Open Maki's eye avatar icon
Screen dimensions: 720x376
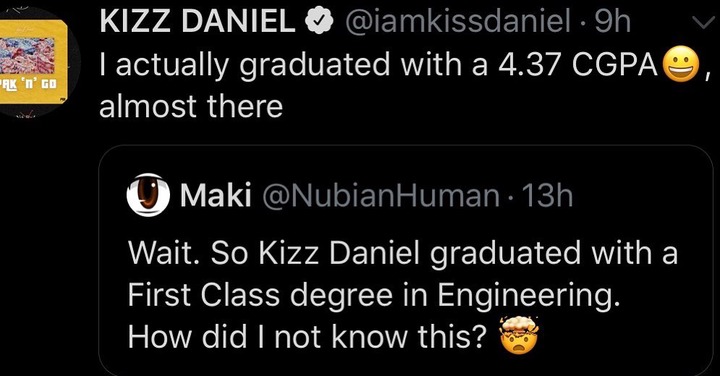click(x=148, y=195)
